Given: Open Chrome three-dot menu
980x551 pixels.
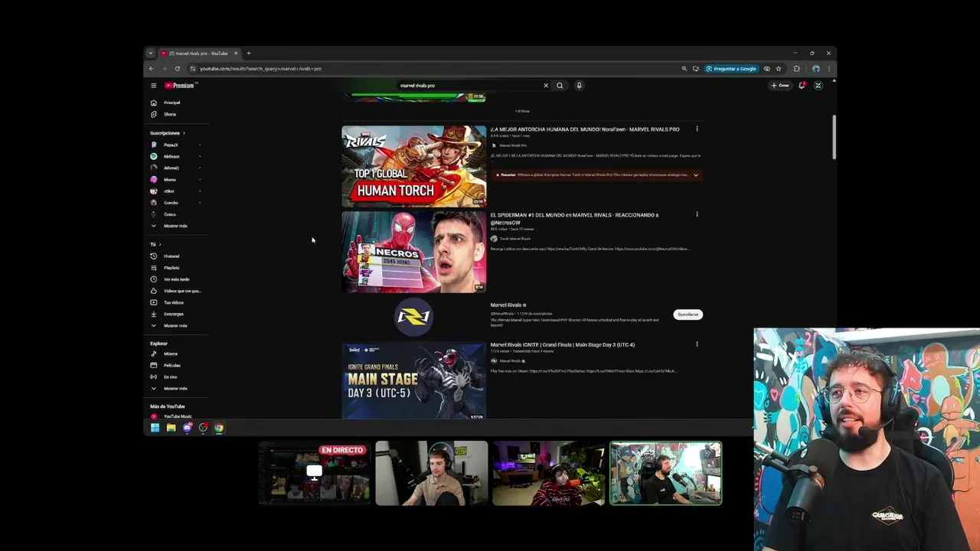Looking at the screenshot, I should 828,69.
